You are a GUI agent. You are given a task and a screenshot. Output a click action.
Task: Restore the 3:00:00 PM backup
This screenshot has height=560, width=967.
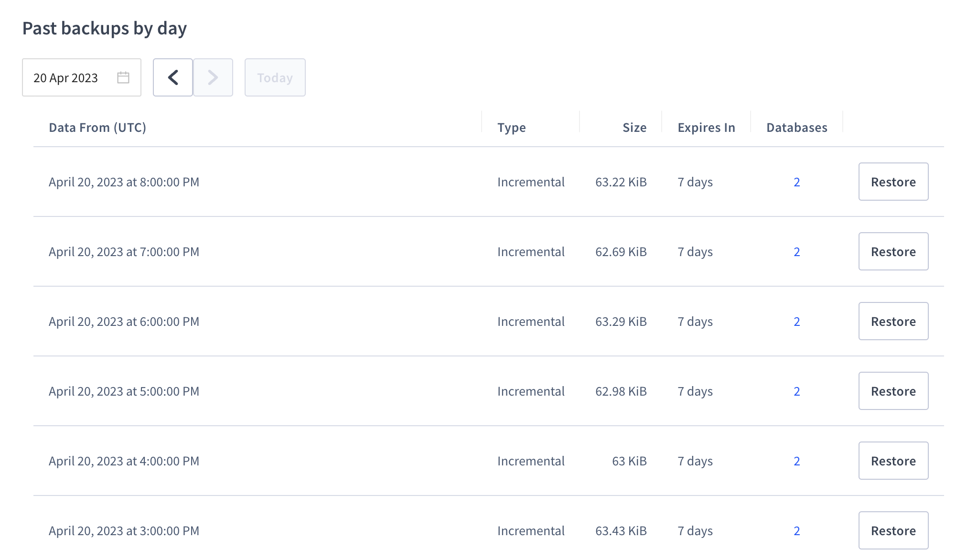(893, 530)
